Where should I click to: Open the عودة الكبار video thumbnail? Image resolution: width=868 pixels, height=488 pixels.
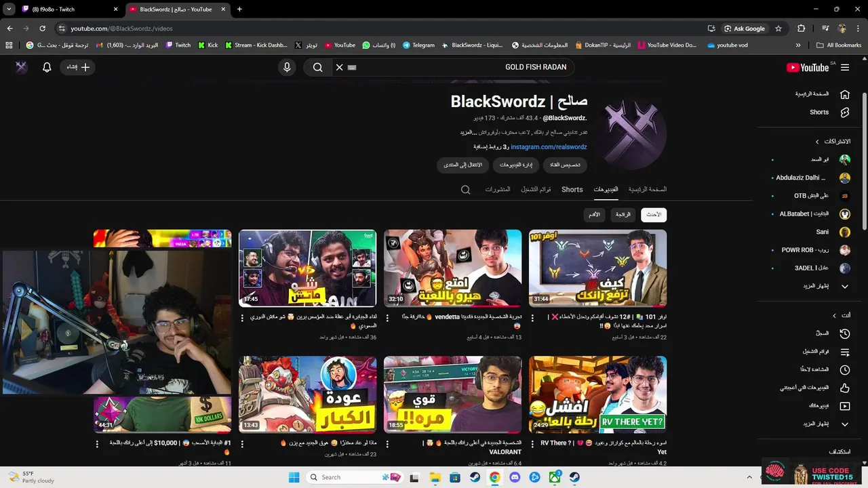307,394
